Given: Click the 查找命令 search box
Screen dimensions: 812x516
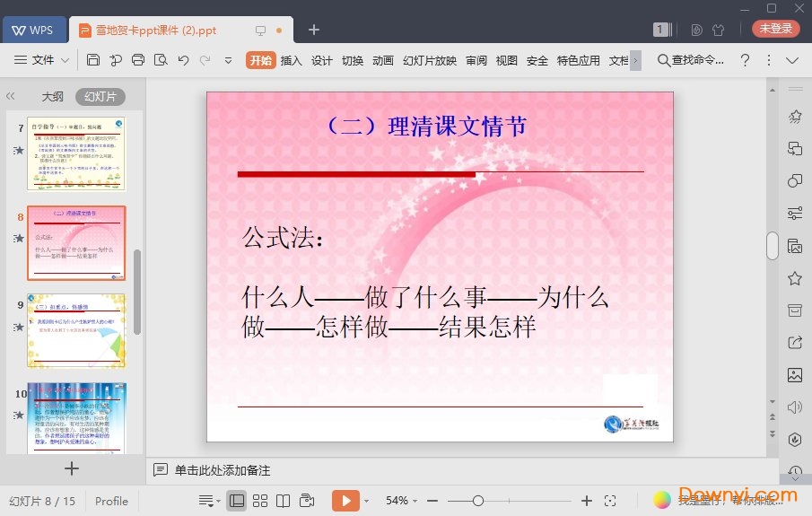Looking at the screenshot, I should tap(691, 60).
